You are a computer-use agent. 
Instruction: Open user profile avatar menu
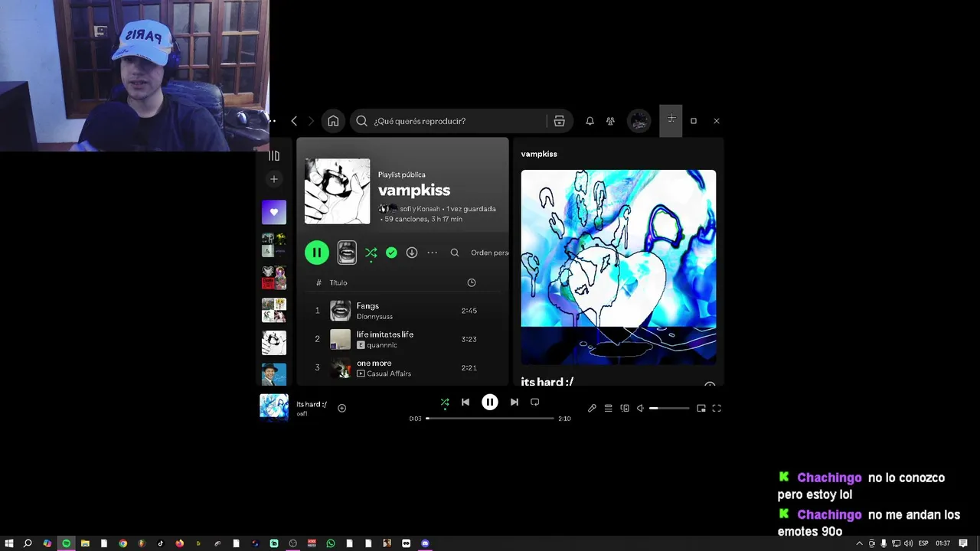[639, 121]
